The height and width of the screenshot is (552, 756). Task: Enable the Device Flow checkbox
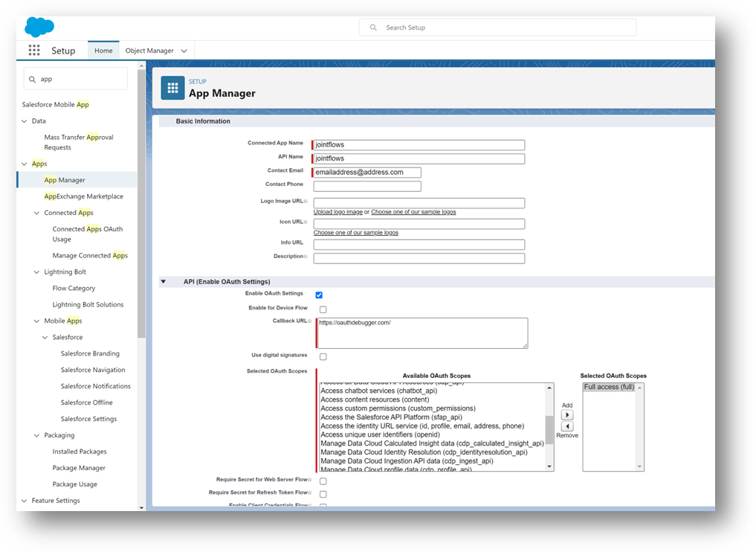tap(323, 309)
